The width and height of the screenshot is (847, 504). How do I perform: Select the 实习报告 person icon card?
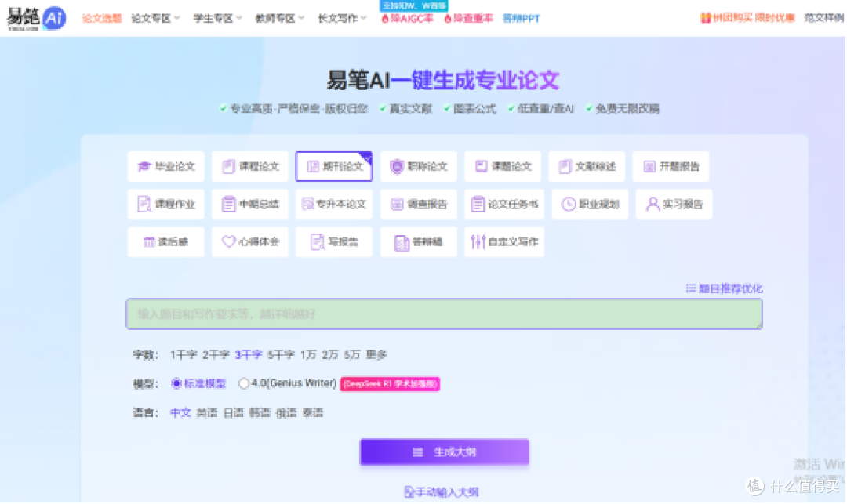(674, 205)
